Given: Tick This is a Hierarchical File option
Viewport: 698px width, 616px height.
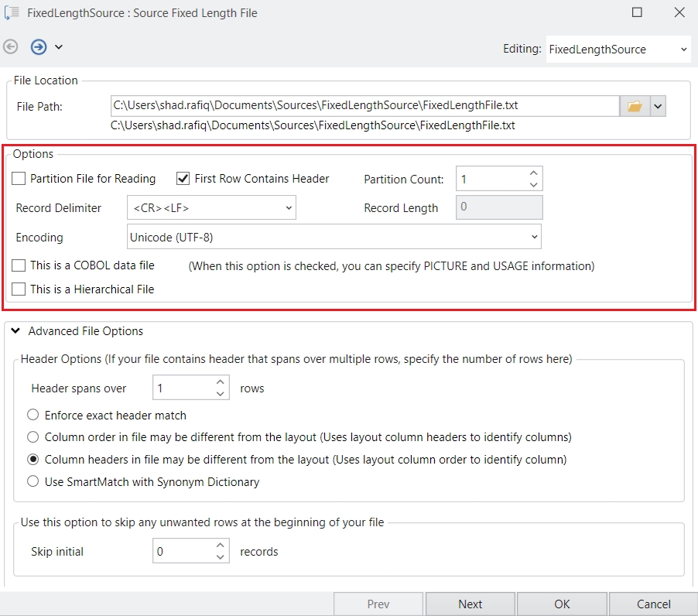Looking at the screenshot, I should pyautogui.click(x=19, y=289).
